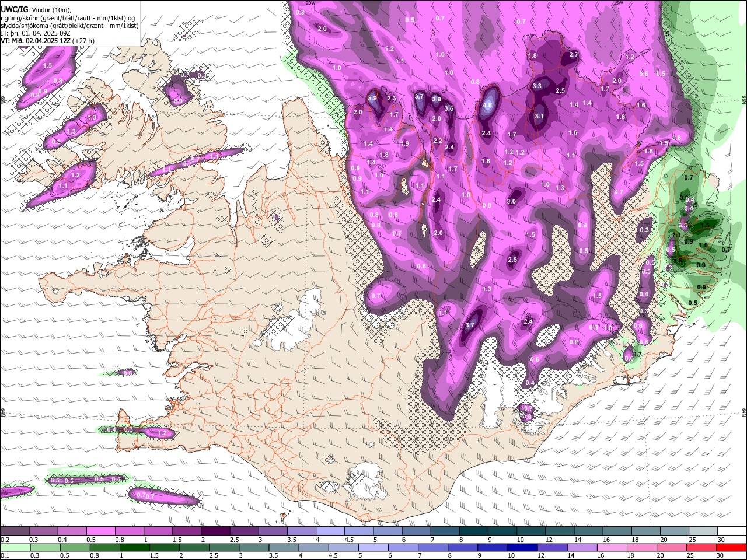Click the palest green 0.1–0.3 rain legend swatch
The height and width of the screenshot is (560, 747).
click(15, 548)
